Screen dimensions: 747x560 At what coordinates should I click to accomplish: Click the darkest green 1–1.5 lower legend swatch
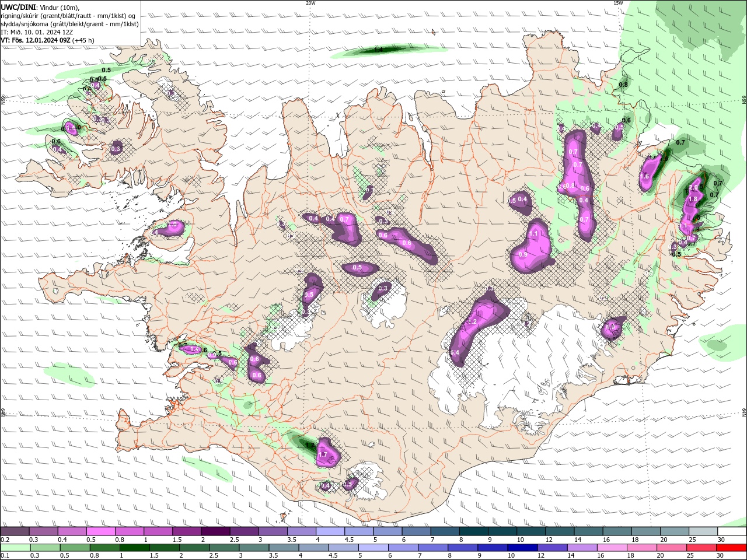[x=135, y=547]
